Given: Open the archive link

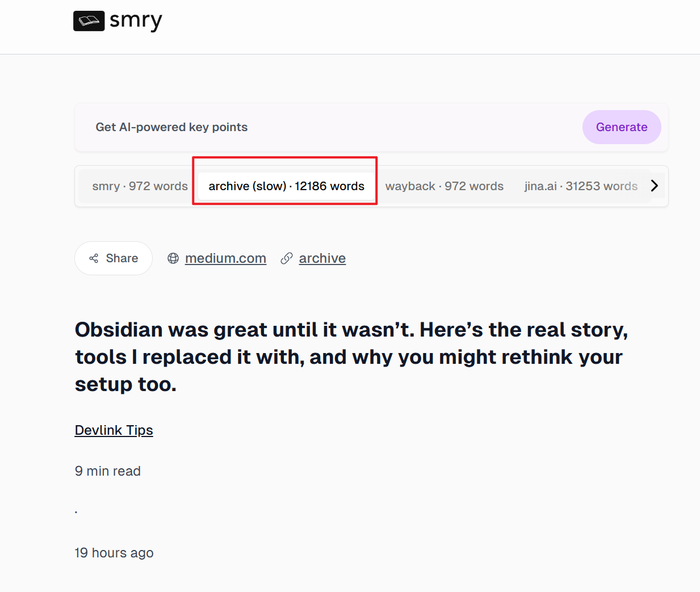Looking at the screenshot, I should tap(322, 258).
